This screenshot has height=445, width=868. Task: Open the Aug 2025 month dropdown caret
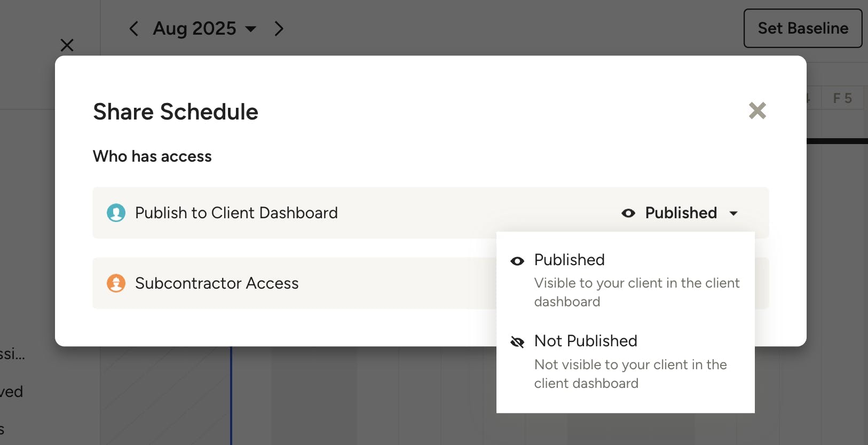[x=251, y=29]
